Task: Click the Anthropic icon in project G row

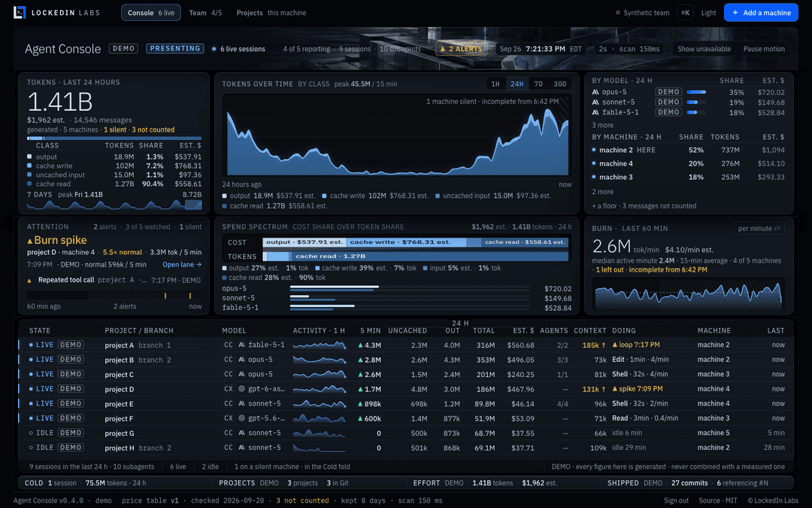Action: point(241,433)
